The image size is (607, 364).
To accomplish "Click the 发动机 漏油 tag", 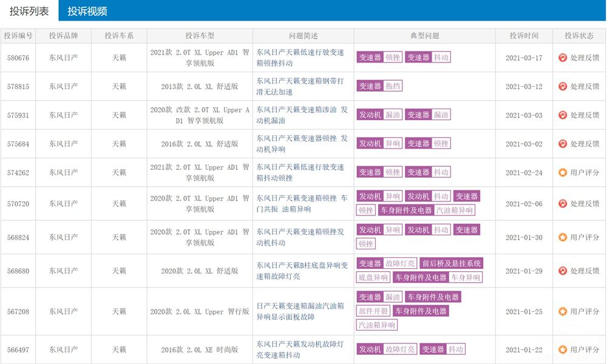I will (x=379, y=115).
